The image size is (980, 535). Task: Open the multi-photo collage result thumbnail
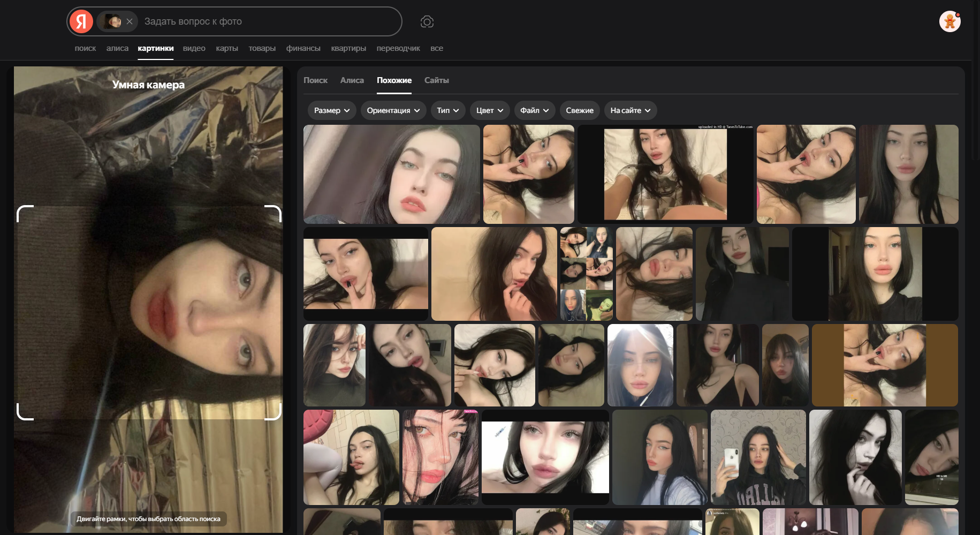tap(587, 274)
